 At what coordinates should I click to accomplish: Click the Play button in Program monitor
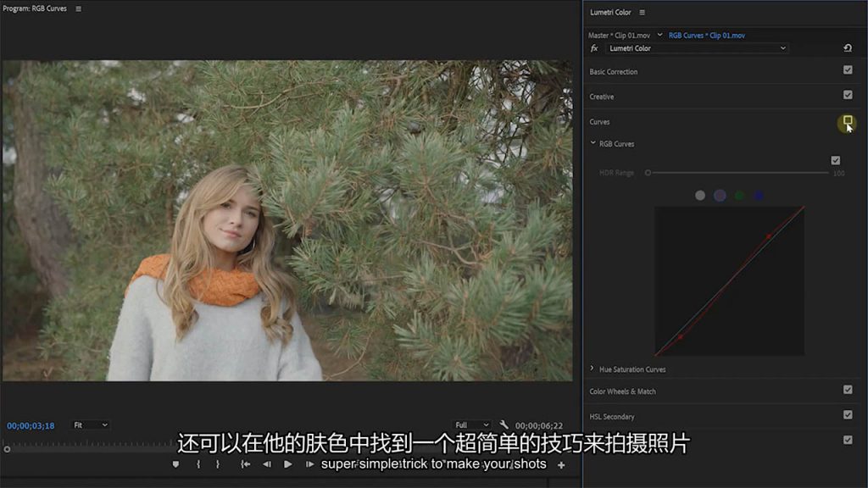point(288,464)
